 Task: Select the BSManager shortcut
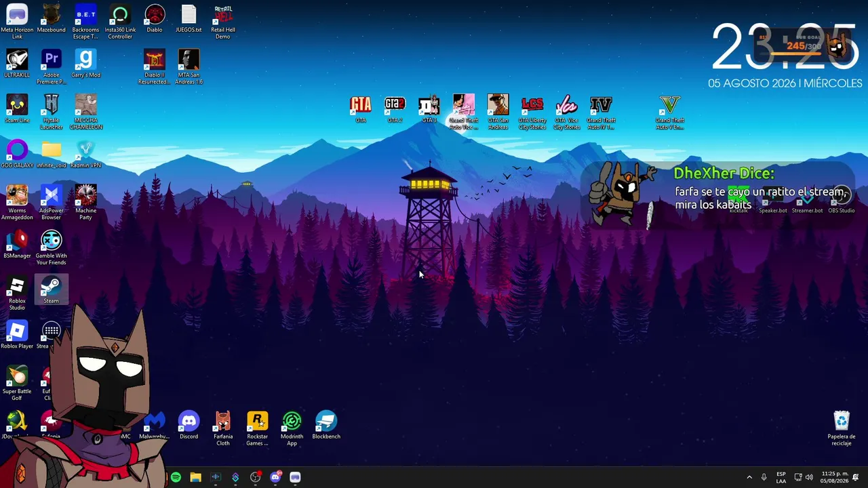pos(17,245)
